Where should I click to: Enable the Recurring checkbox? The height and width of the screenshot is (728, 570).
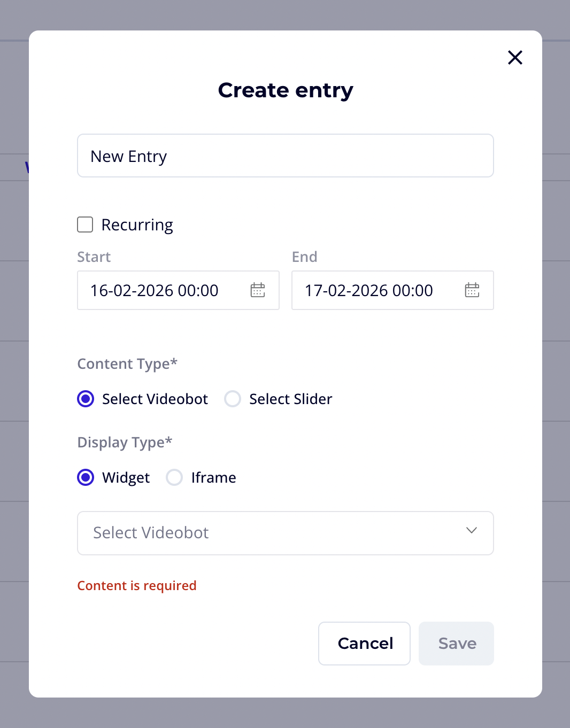click(85, 224)
